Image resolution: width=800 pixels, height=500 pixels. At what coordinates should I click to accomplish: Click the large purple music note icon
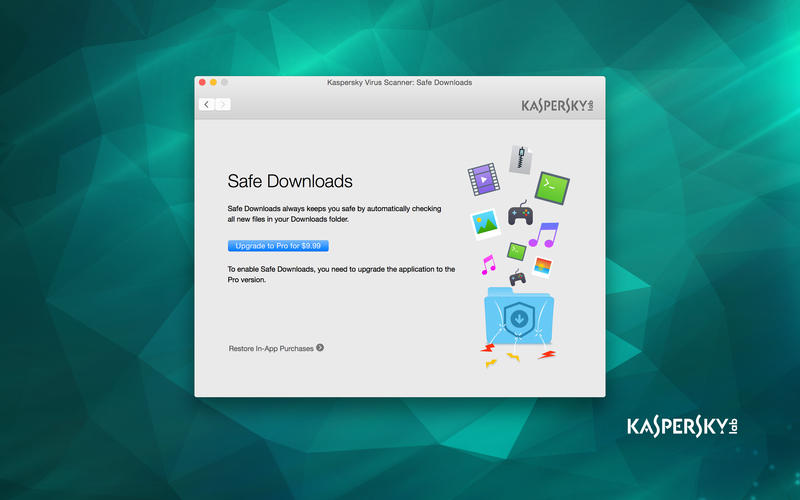tap(544, 235)
